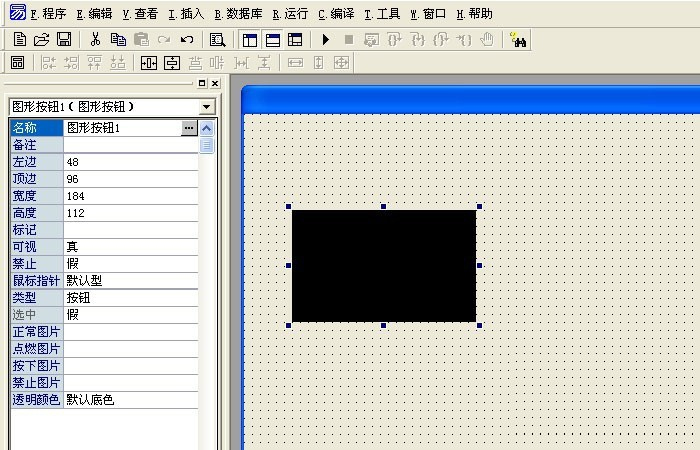Open the 帮助 menu
This screenshot has width=700, height=450.
coord(475,14)
